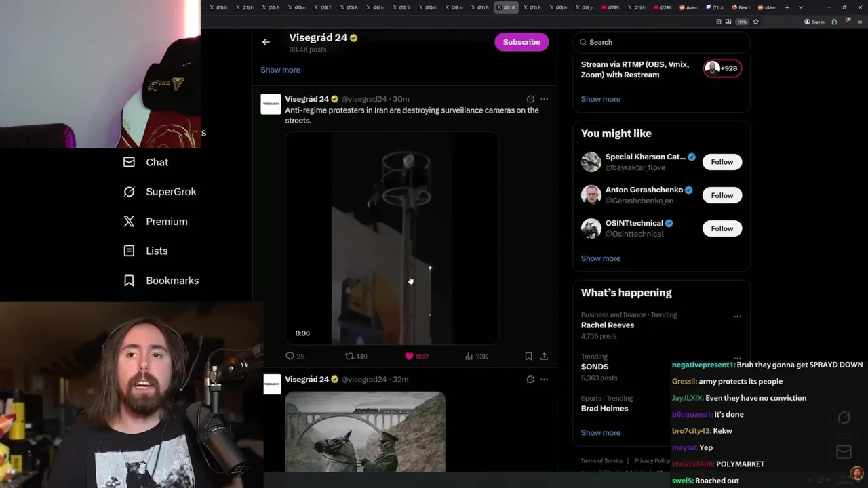This screenshot has width=868, height=488.
Task: Share the Iran protesters post
Action: point(544,356)
